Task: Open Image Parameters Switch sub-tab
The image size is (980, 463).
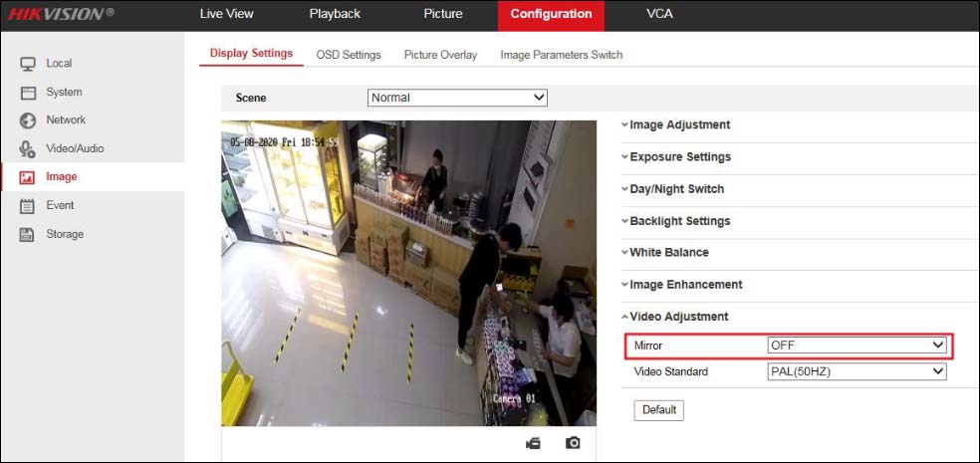Action: (562, 55)
